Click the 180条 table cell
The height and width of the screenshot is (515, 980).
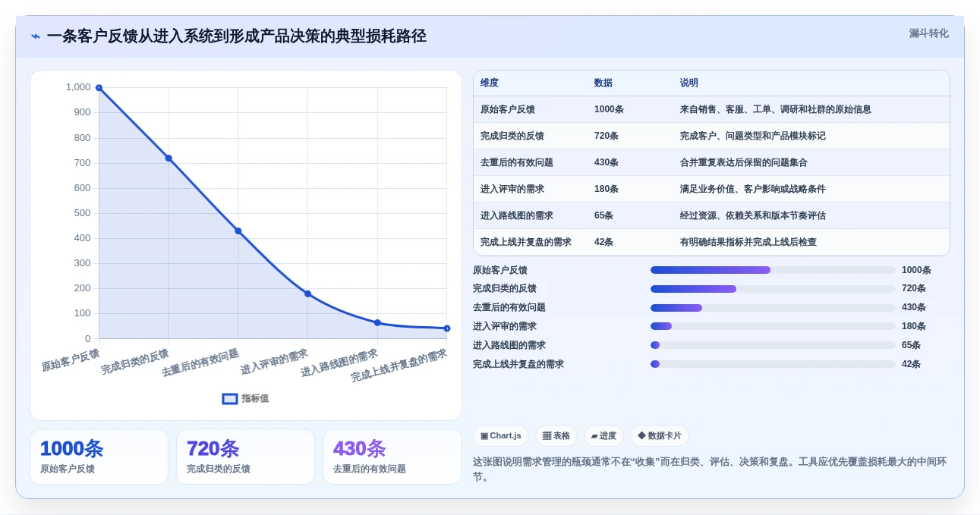[607, 189]
